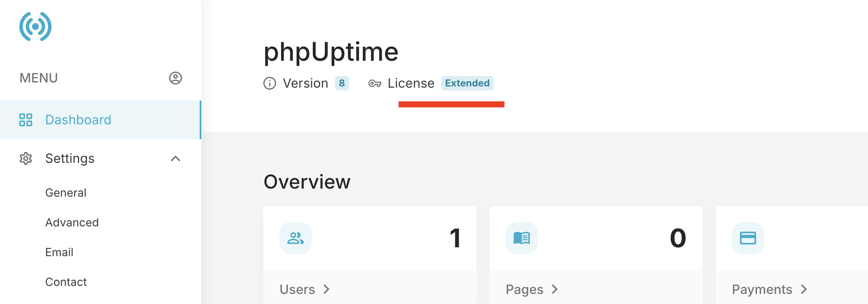This screenshot has width=868, height=304.
Task: Click the License label text
Action: point(411,83)
